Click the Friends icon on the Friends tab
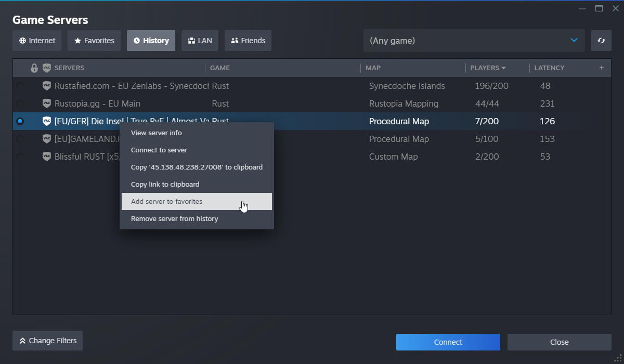Screen dimensions: 624x364 (234, 40)
